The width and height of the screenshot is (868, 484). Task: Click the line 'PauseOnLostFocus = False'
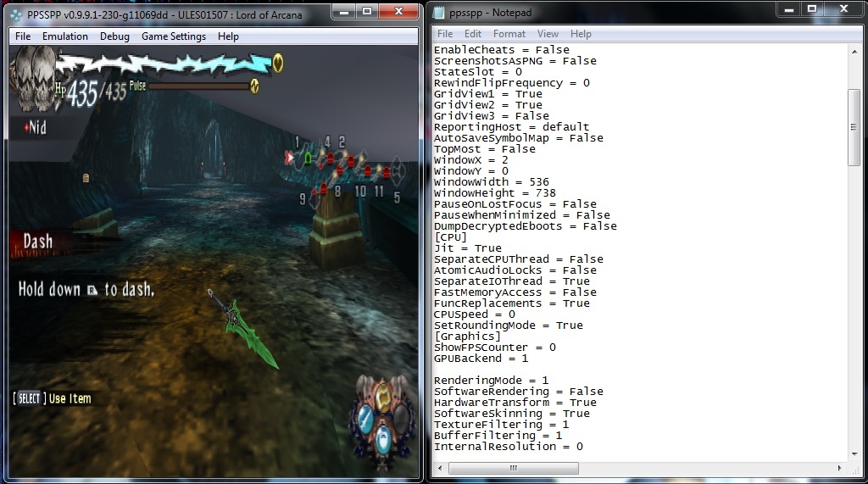(x=515, y=204)
